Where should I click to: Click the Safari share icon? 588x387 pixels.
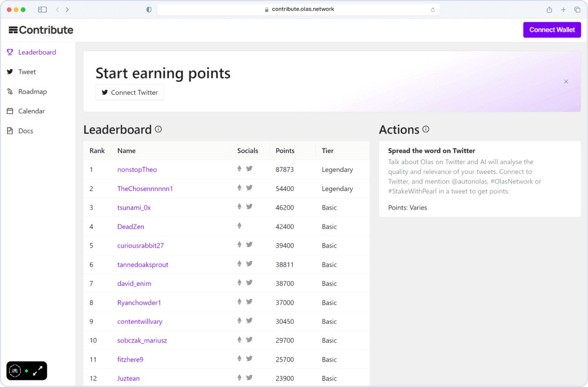click(549, 10)
